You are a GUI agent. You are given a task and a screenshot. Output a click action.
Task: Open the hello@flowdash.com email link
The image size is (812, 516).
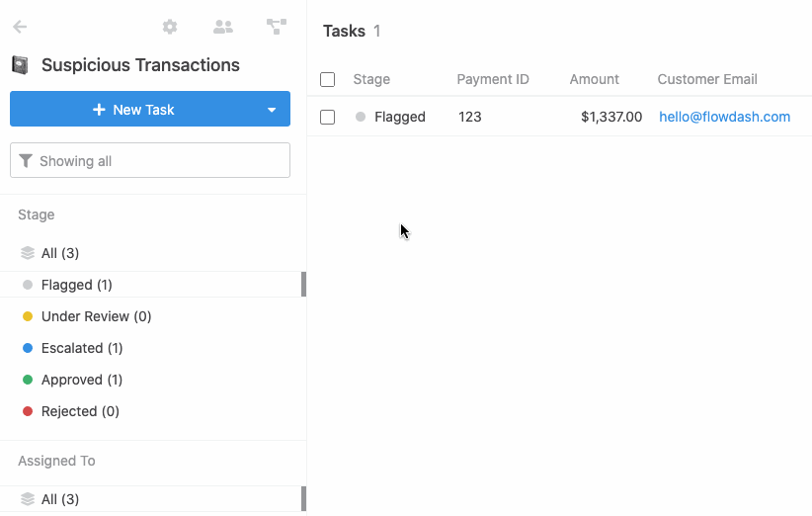[x=724, y=117]
